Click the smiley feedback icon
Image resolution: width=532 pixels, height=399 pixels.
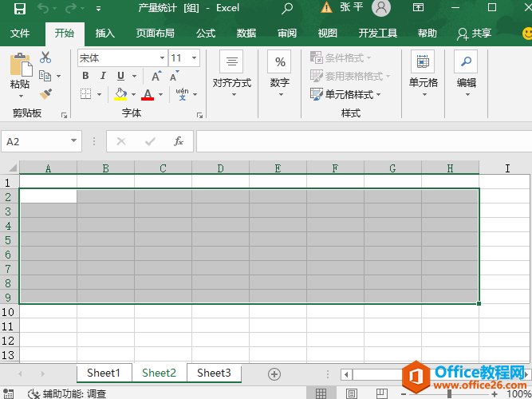pos(527,34)
